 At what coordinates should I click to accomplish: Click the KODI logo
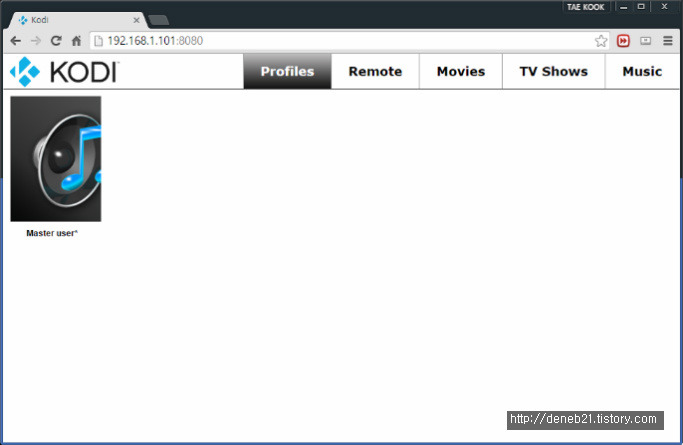pyautogui.click(x=64, y=72)
